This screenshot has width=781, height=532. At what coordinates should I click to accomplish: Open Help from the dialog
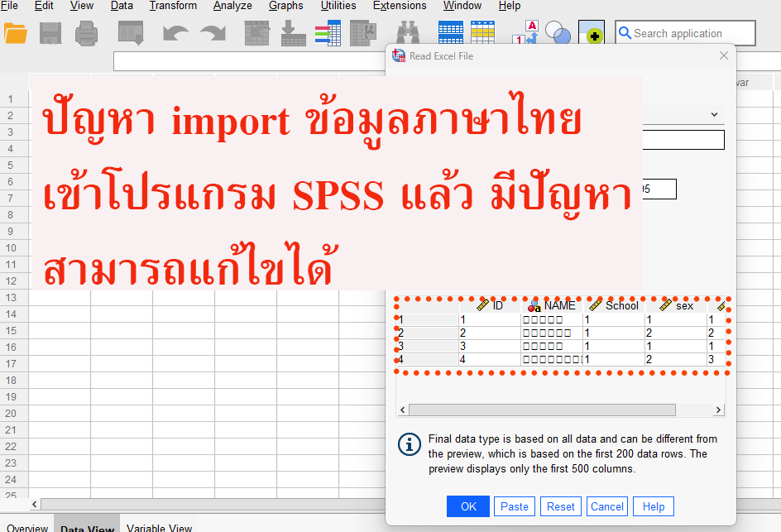click(654, 506)
